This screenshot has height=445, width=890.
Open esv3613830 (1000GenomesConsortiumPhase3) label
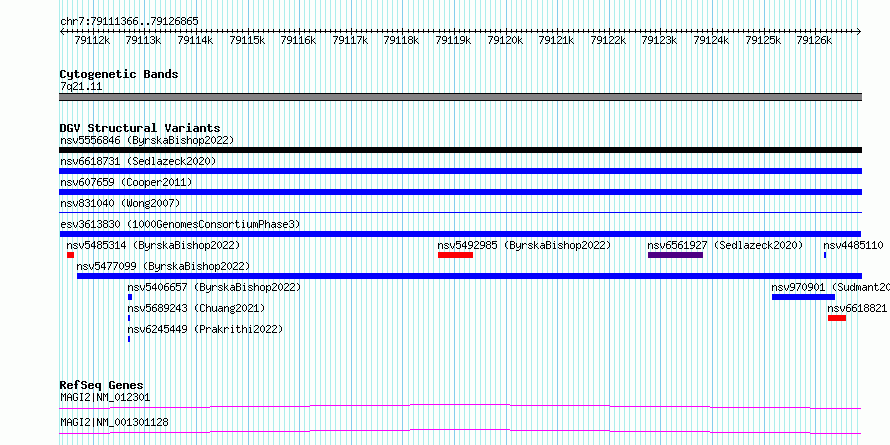pos(180,224)
